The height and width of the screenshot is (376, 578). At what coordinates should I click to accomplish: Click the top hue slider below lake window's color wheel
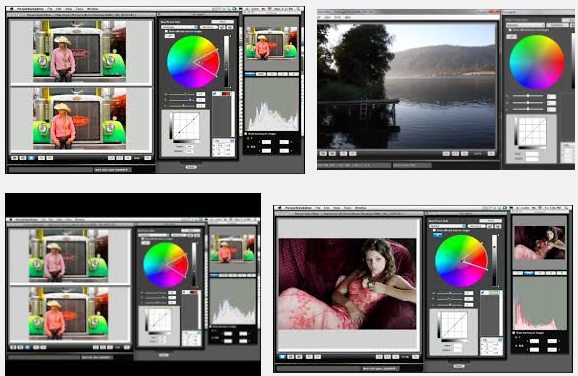click(x=528, y=95)
